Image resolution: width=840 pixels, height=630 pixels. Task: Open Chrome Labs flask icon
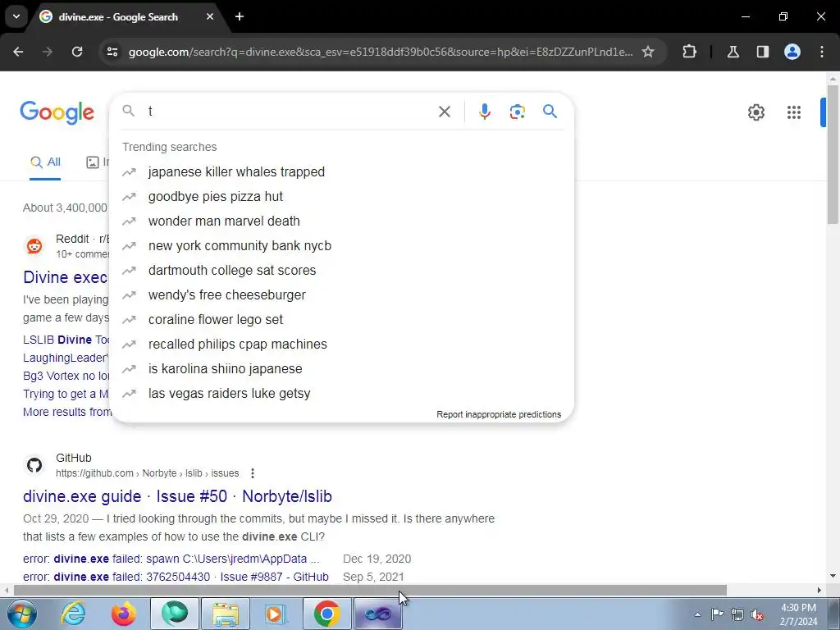[733, 52]
